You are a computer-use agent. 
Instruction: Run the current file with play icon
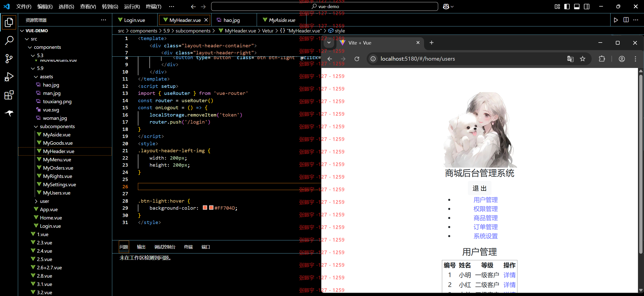coord(616,20)
